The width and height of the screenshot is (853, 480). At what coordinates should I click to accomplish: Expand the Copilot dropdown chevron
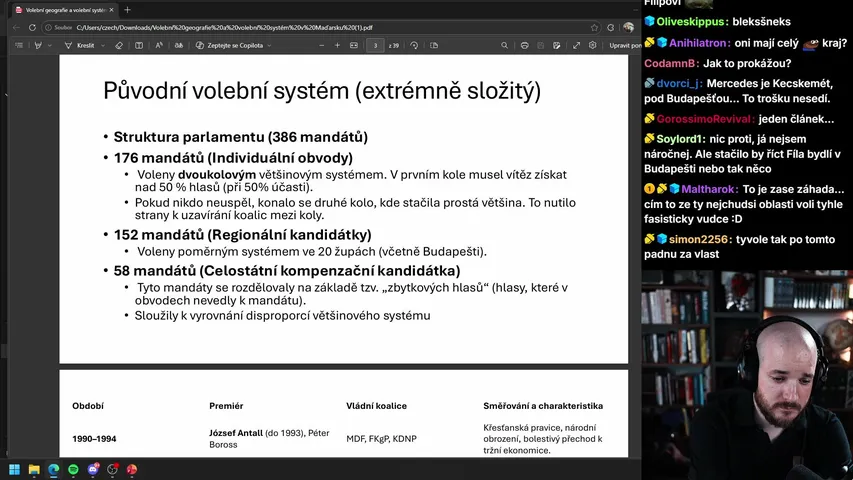pyautogui.click(x=269, y=46)
